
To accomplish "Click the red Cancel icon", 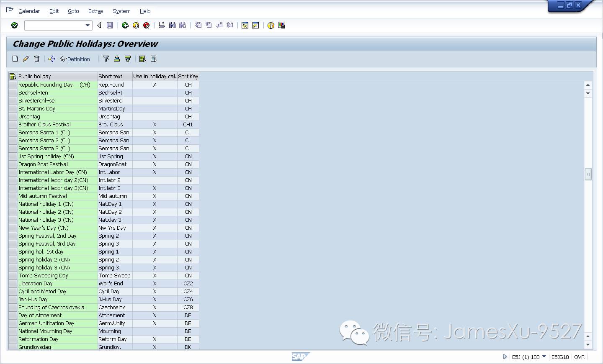I will 146,26.
